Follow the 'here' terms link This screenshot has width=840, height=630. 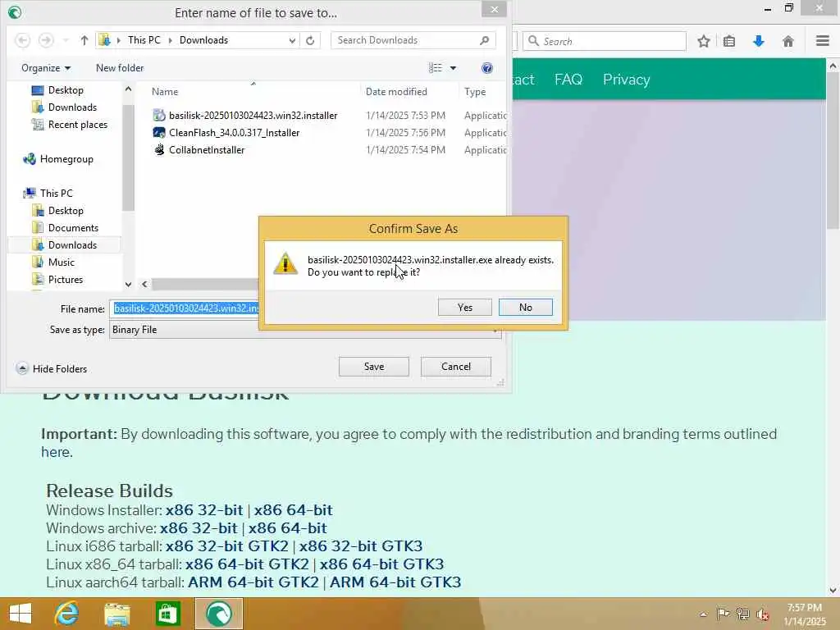pyautogui.click(x=55, y=452)
